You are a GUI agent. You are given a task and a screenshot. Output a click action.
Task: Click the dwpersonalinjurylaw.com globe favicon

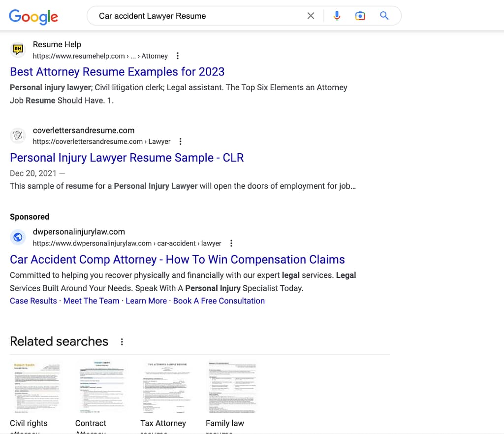tap(18, 237)
